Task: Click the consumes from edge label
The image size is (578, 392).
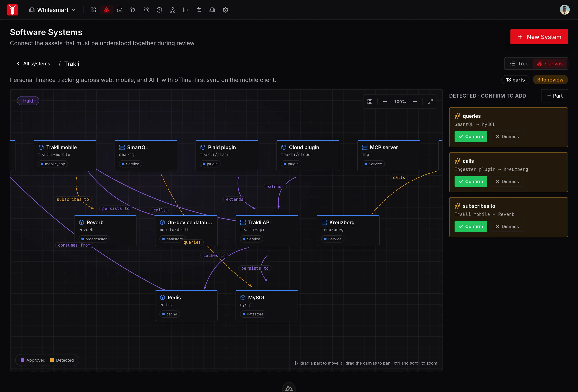Action: 74,245
